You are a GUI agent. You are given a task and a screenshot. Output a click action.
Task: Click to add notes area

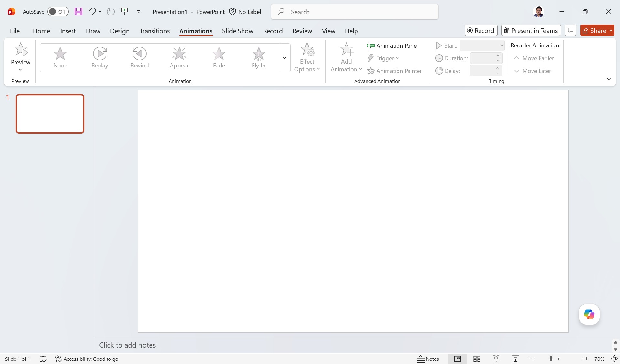click(354, 345)
